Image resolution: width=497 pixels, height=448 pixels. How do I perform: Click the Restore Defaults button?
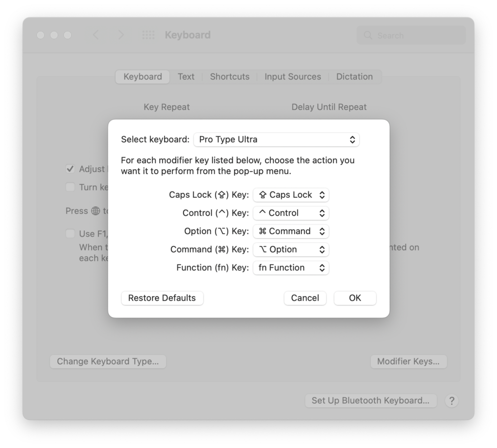click(162, 298)
